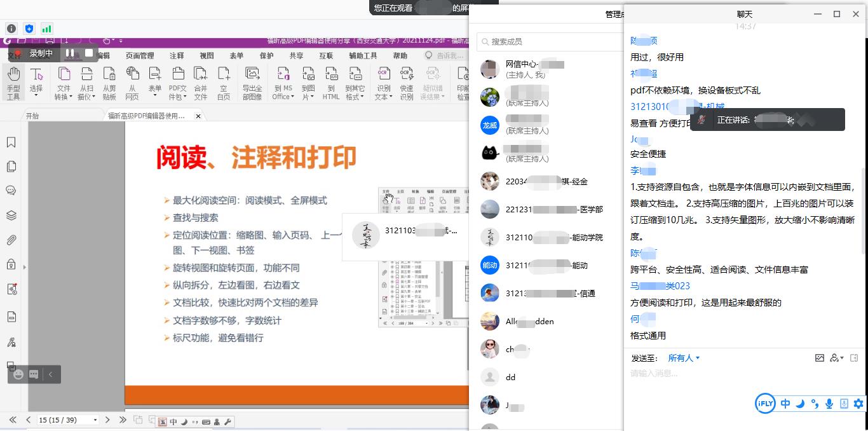
Task: Open the 页面管理 ribbon tab
Action: (140, 56)
